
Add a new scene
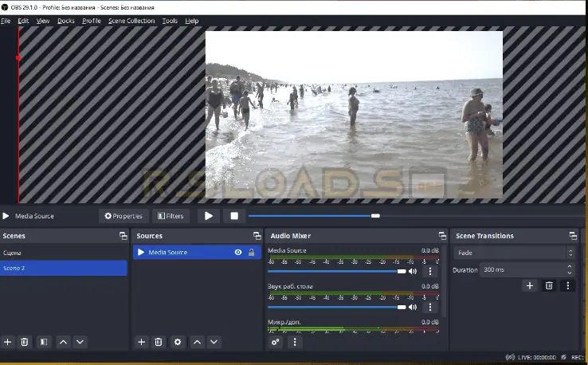tap(7, 342)
